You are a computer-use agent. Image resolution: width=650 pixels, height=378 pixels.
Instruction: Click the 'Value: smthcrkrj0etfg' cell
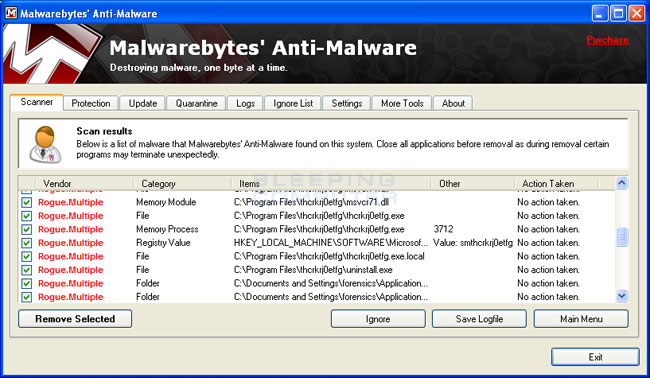pos(473,243)
